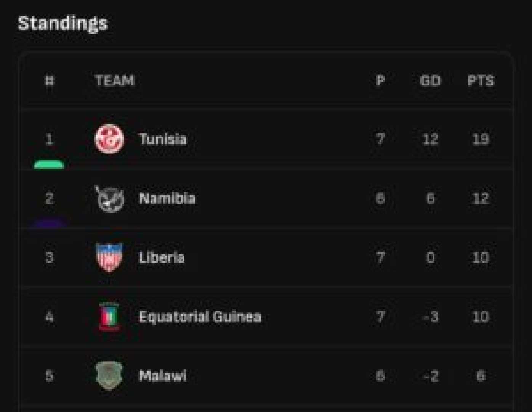The image size is (532, 412).
Task: Click the Equatorial Guinea crest icon
Action: click(109, 317)
